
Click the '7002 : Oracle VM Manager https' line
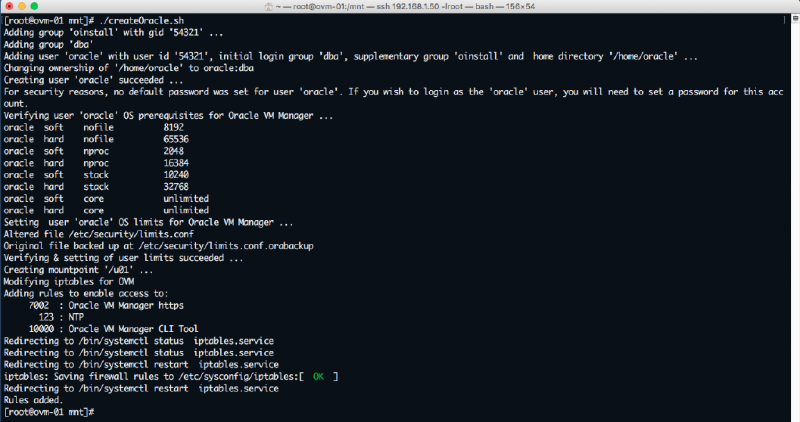pos(107,305)
